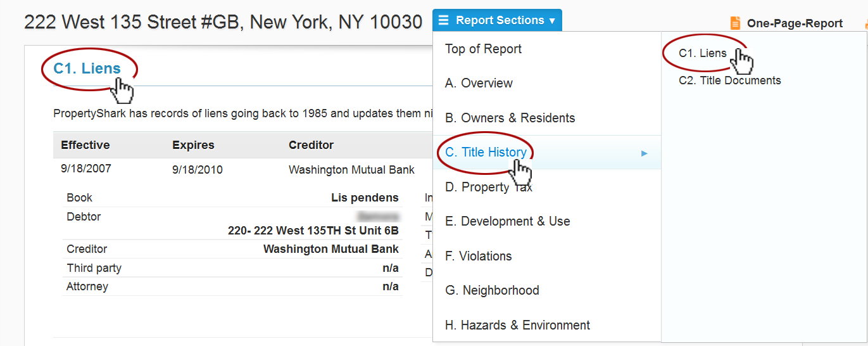Go to A. Overview section
The width and height of the screenshot is (868, 346).
click(479, 83)
